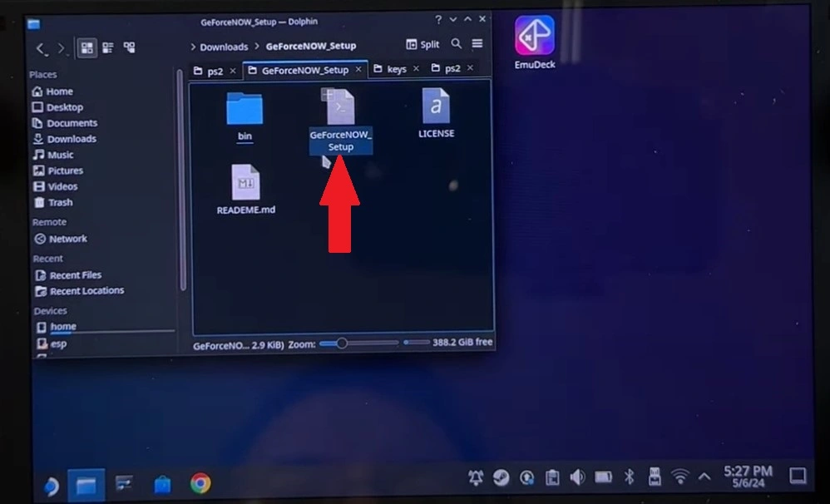830x504 pixels.
Task: Open Recent Files
Action: point(67,275)
